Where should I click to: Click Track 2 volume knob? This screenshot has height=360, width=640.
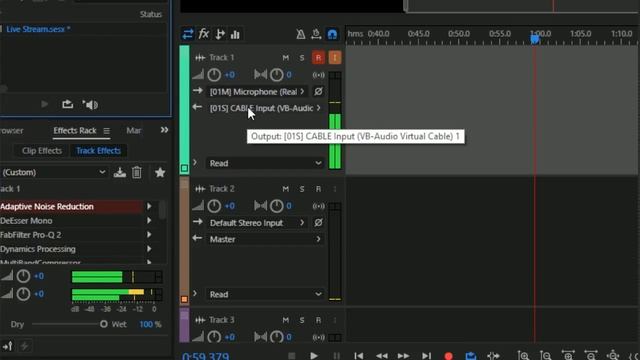tap(214, 206)
